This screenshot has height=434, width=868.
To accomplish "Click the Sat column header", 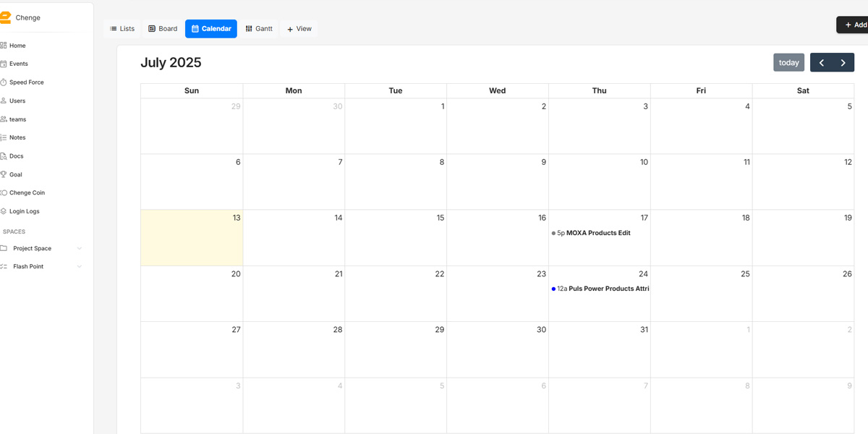I will coord(803,90).
